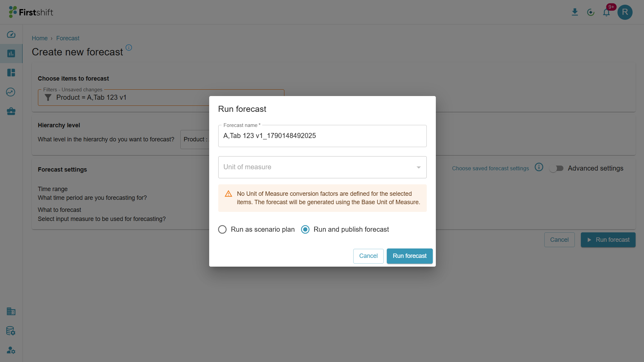The width and height of the screenshot is (644, 362).
Task: Expand the Unit of measure dropdown
Action: 322,167
